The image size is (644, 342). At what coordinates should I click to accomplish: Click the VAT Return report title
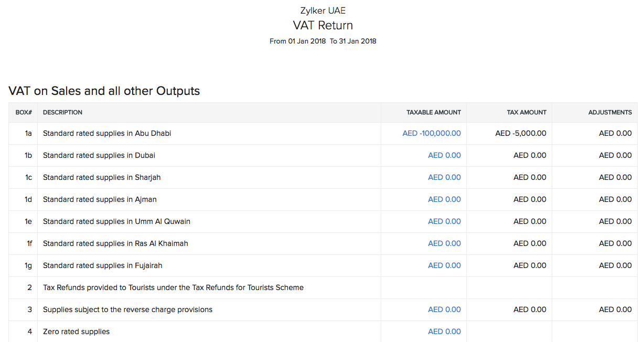pos(323,25)
